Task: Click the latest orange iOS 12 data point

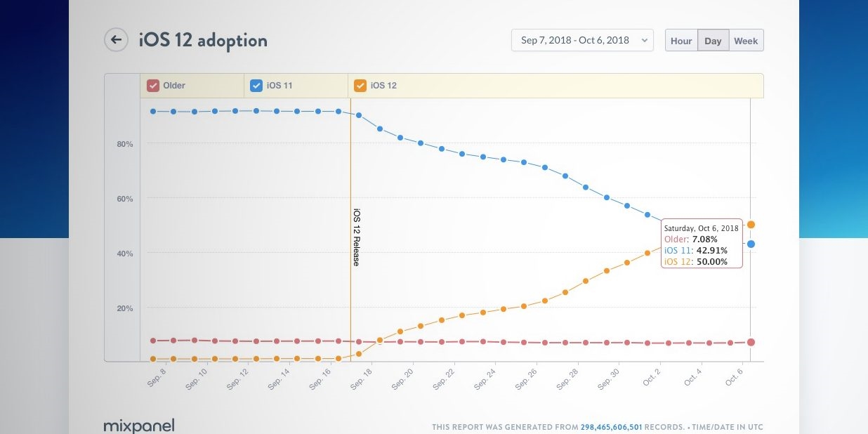Action: point(751,225)
